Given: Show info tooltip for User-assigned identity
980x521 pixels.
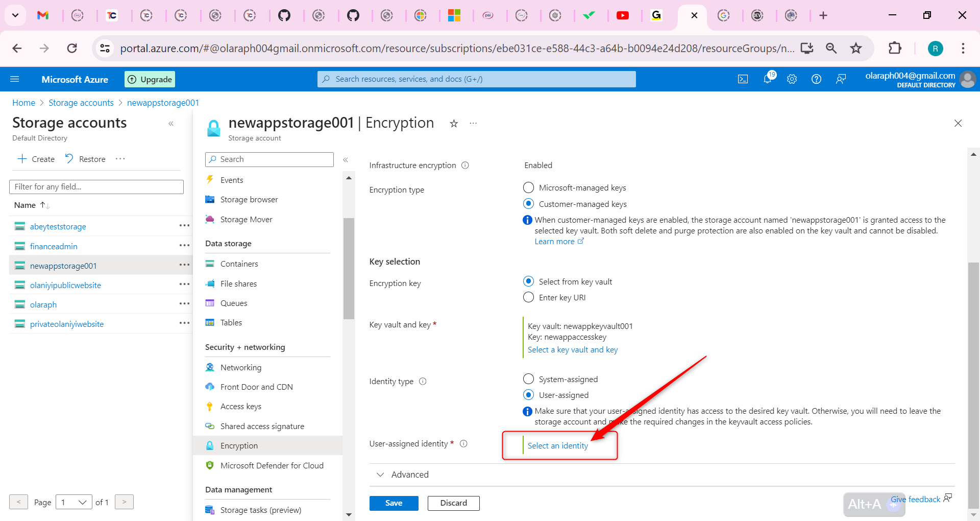Looking at the screenshot, I should coord(463,444).
